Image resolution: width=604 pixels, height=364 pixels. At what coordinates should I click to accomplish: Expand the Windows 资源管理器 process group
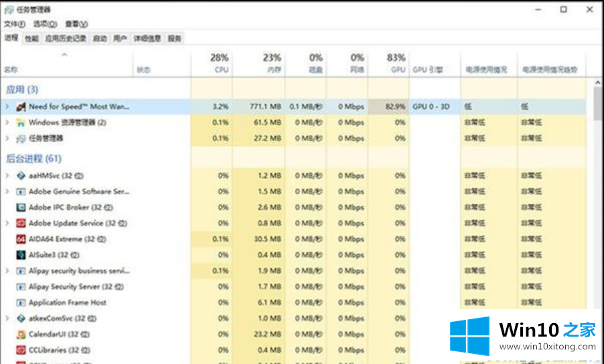[x=7, y=122]
